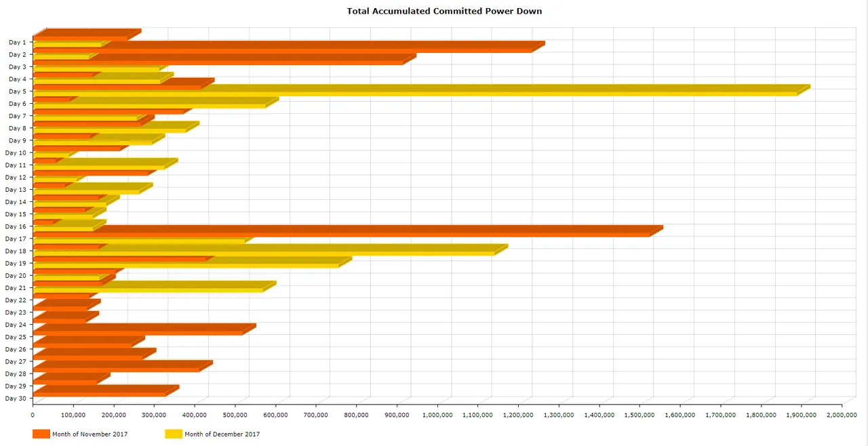Click the '2,000,000' x-axis value
The width and height of the screenshot is (868, 446).
coord(842,414)
